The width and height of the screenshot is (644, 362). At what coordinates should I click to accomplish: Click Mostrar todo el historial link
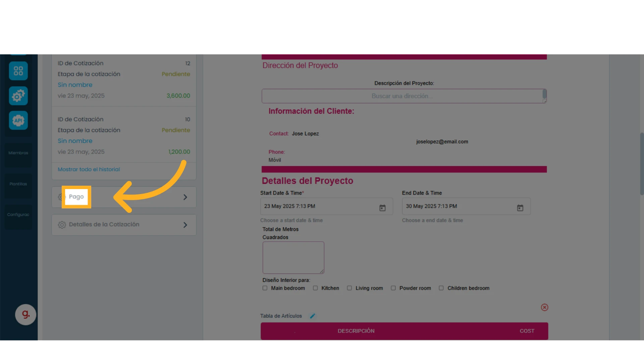tap(89, 169)
